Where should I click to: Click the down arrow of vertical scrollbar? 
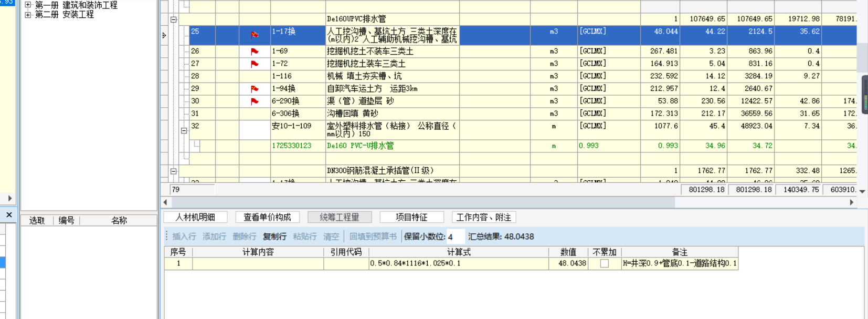(862, 191)
